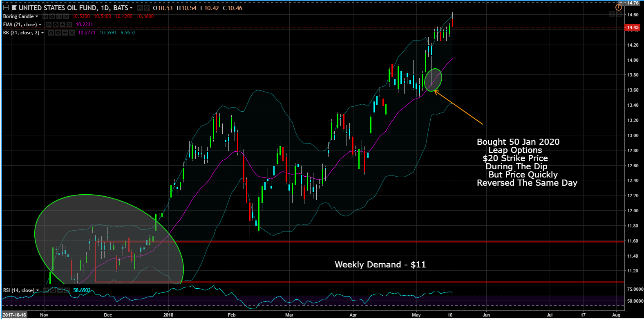
Task: Open Boring Candle settings gear
Action: [x=52, y=16]
